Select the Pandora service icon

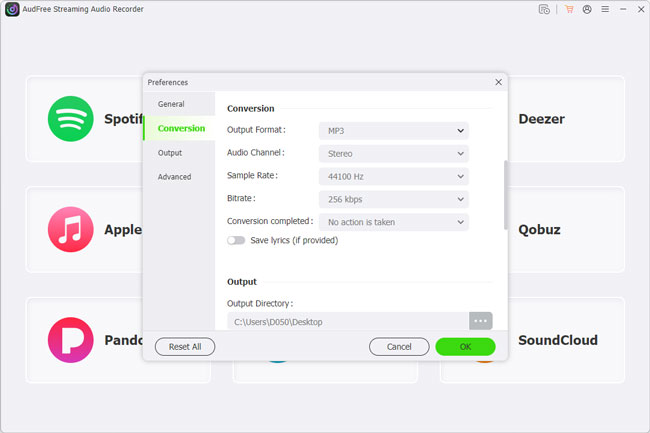(x=70, y=340)
